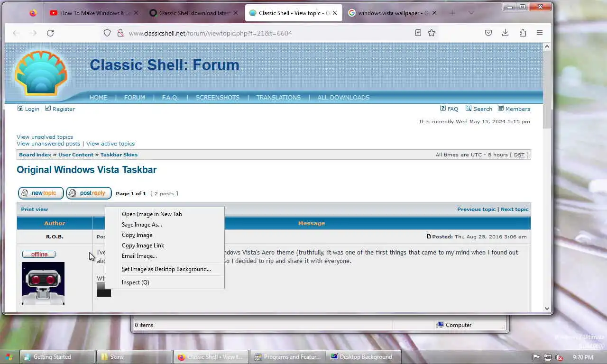Go to Board index breadcrumb
The height and width of the screenshot is (364, 607).
(x=35, y=155)
